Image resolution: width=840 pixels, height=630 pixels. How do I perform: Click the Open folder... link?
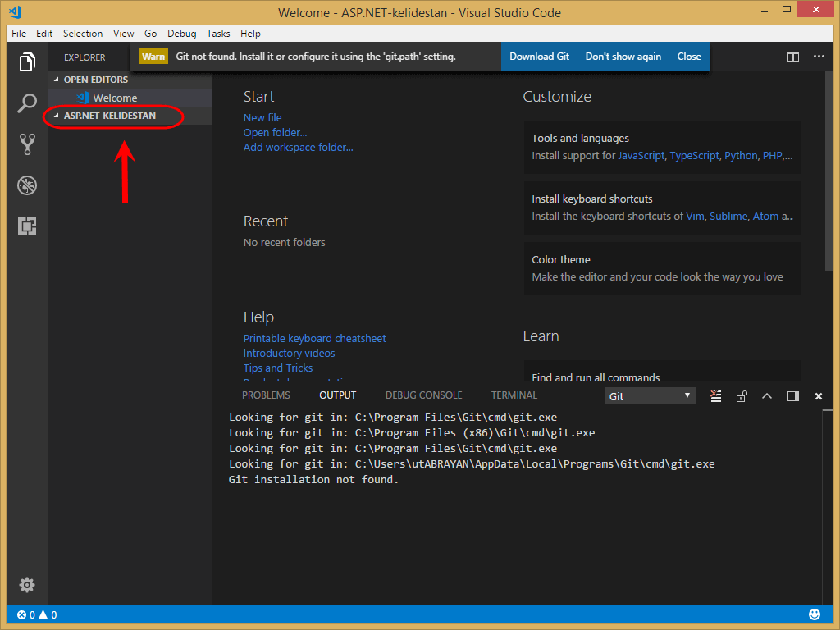point(276,132)
